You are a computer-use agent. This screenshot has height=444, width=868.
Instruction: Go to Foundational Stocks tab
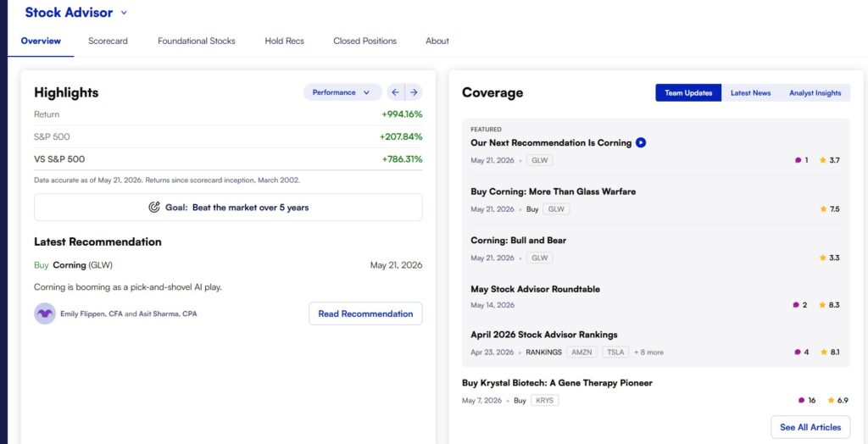click(x=197, y=41)
